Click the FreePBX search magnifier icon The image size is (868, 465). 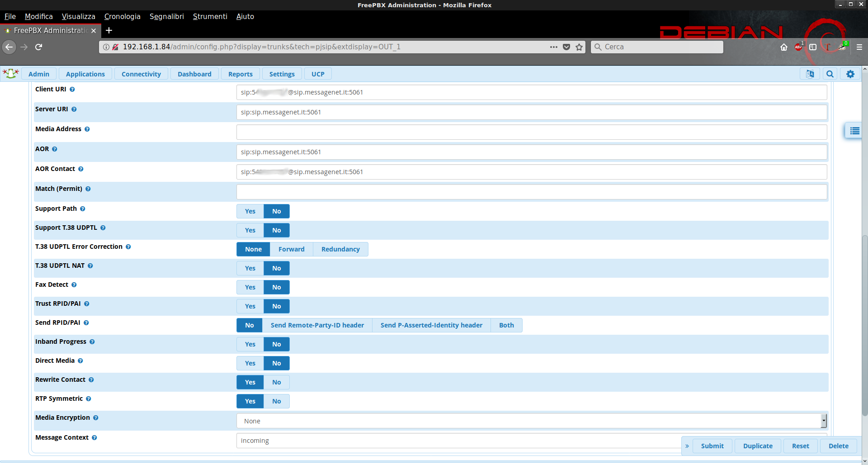coord(830,74)
